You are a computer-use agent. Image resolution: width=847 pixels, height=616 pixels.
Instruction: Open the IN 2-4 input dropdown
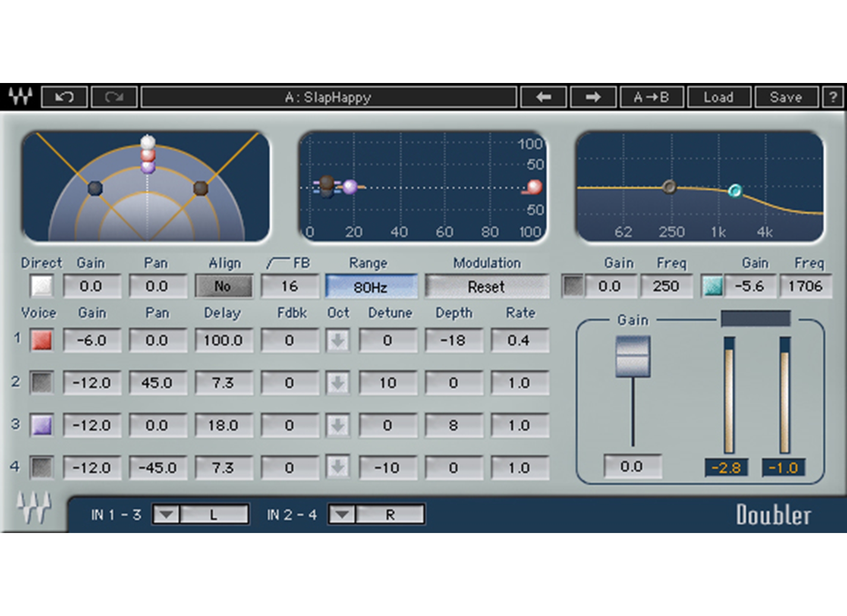342,514
